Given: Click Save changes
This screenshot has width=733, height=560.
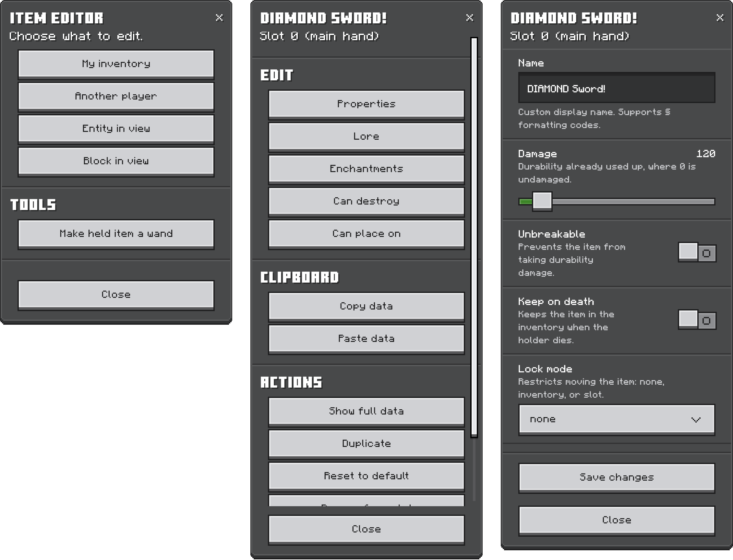Looking at the screenshot, I should 617,478.
